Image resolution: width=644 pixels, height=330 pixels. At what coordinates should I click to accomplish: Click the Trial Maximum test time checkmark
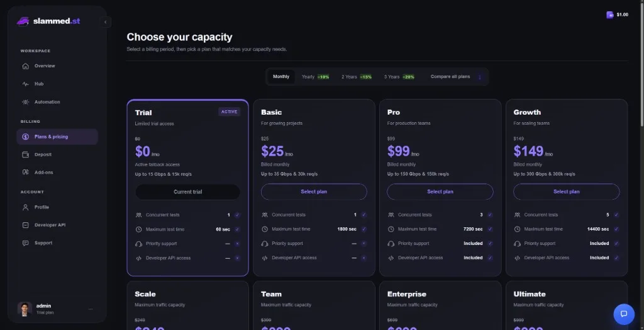[x=237, y=230]
